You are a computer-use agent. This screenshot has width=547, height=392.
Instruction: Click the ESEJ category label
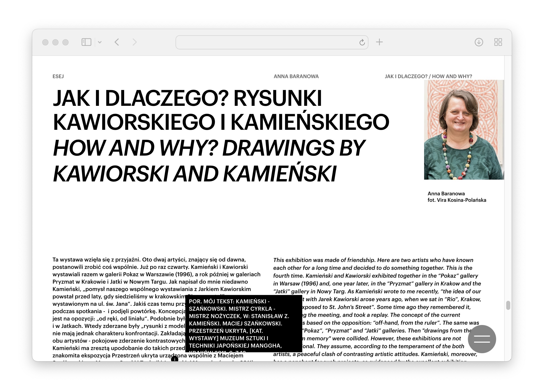tap(58, 76)
